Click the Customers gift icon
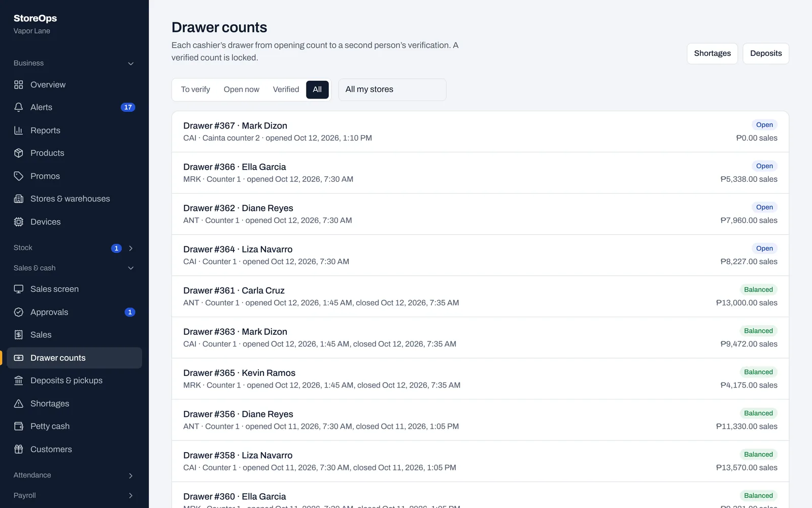 click(x=19, y=450)
